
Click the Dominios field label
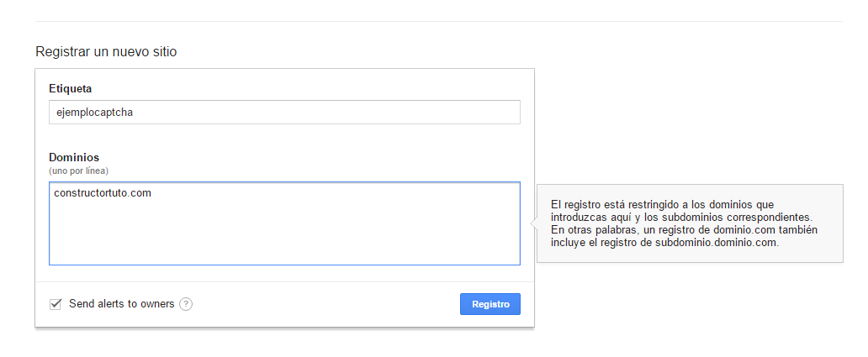(x=74, y=158)
